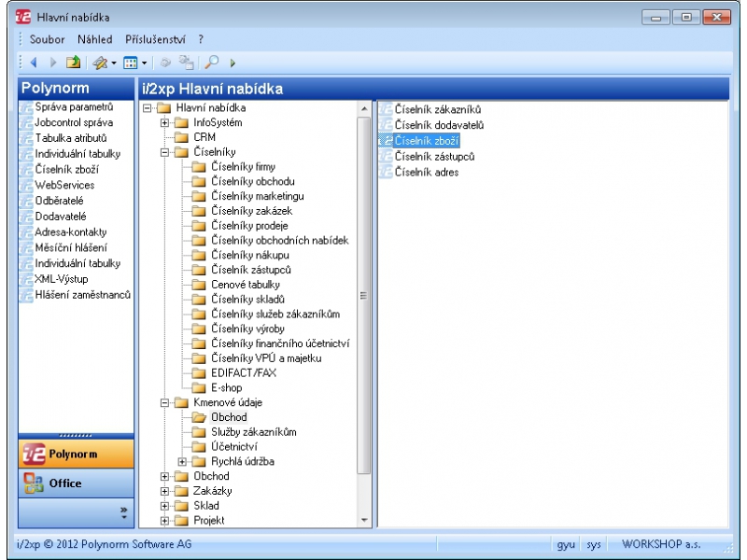Select Číselníky obchodu in the tree
The image size is (747, 560).
[252, 182]
